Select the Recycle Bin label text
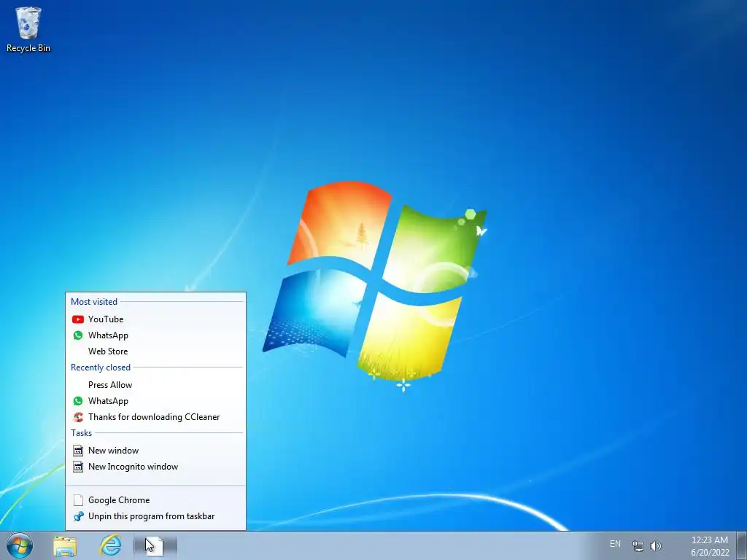The width and height of the screenshot is (747, 560). [x=28, y=48]
